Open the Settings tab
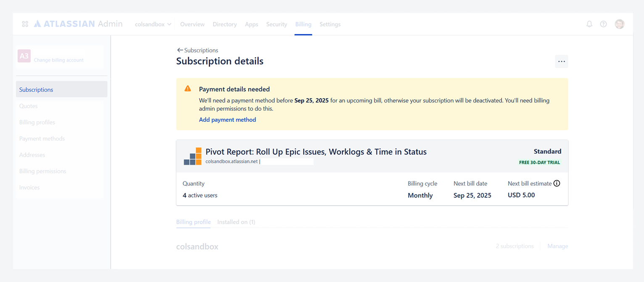 [x=330, y=24]
